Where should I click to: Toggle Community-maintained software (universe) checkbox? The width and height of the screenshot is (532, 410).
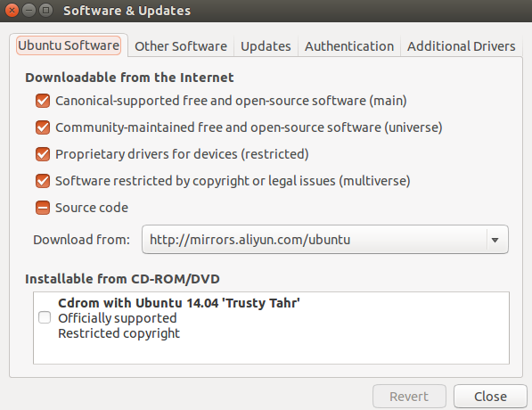43,127
